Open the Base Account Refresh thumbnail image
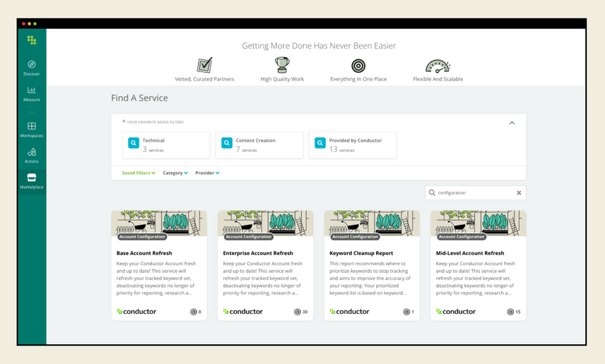 tap(159, 223)
